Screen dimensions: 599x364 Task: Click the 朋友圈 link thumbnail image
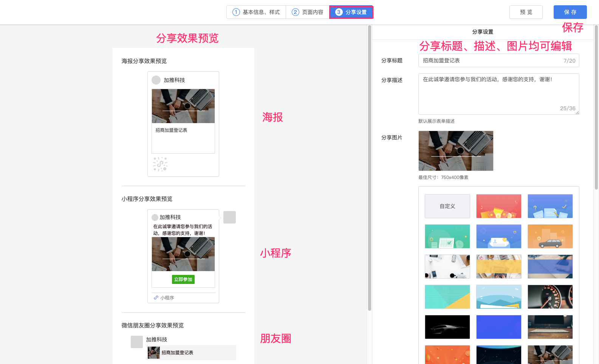[154, 353]
